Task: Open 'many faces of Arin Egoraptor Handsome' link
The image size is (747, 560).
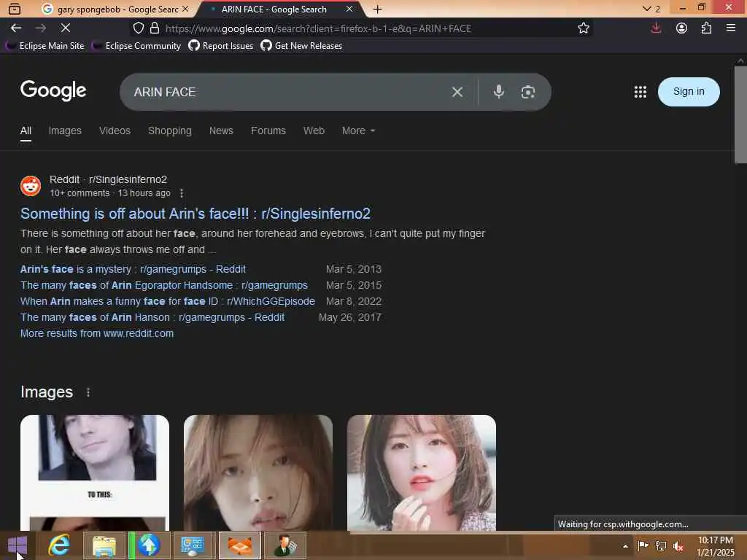Action: [x=164, y=285]
